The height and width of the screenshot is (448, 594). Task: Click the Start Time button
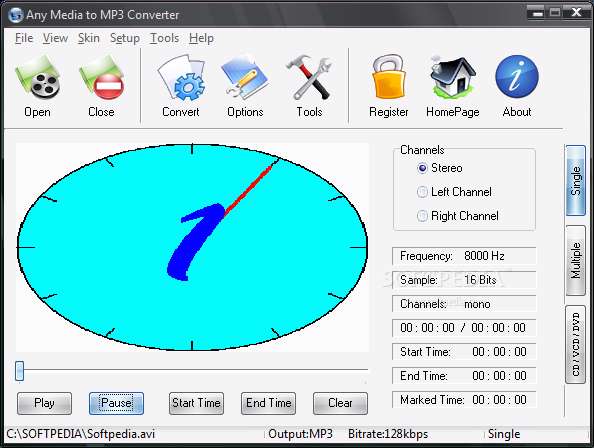click(x=196, y=403)
